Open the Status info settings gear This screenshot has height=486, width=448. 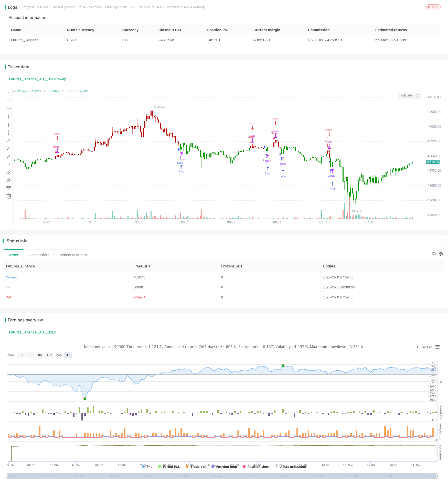click(x=441, y=254)
